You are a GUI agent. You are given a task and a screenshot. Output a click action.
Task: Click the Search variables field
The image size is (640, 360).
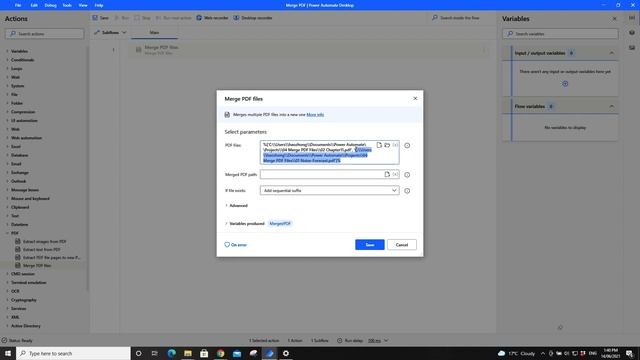(x=560, y=34)
